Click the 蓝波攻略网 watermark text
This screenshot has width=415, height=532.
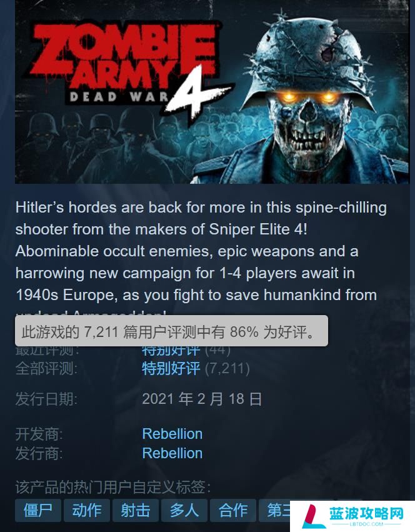click(366, 514)
